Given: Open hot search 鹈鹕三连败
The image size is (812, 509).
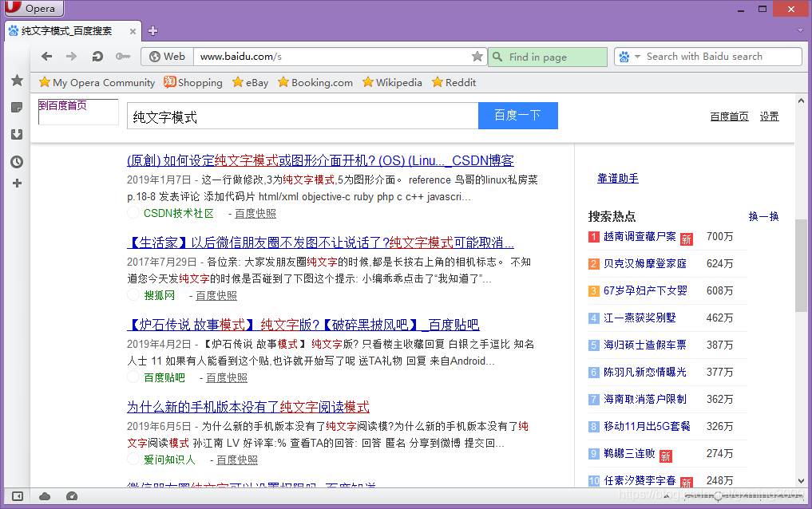Looking at the screenshot, I should click(629, 453).
